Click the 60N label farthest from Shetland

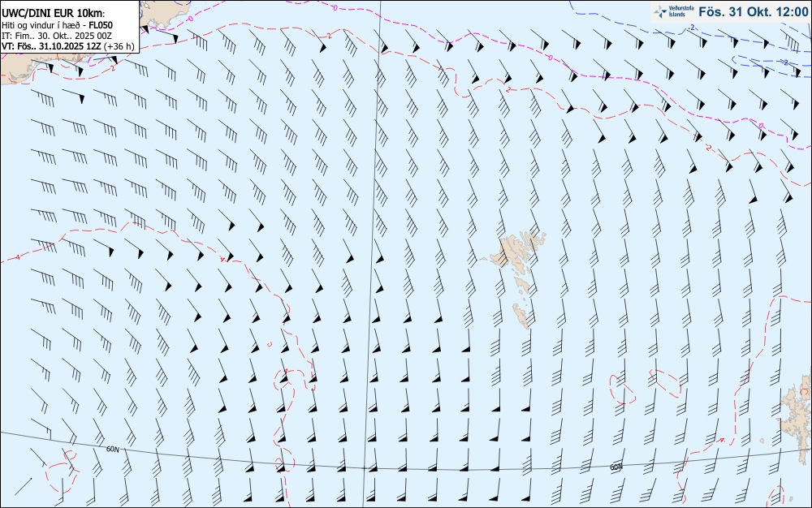[113, 449]
